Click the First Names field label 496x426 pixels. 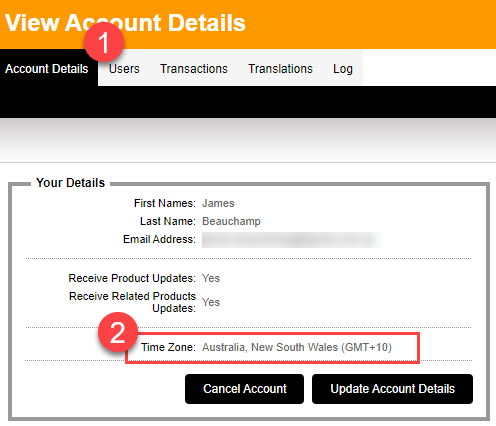[x=165, y=203]
